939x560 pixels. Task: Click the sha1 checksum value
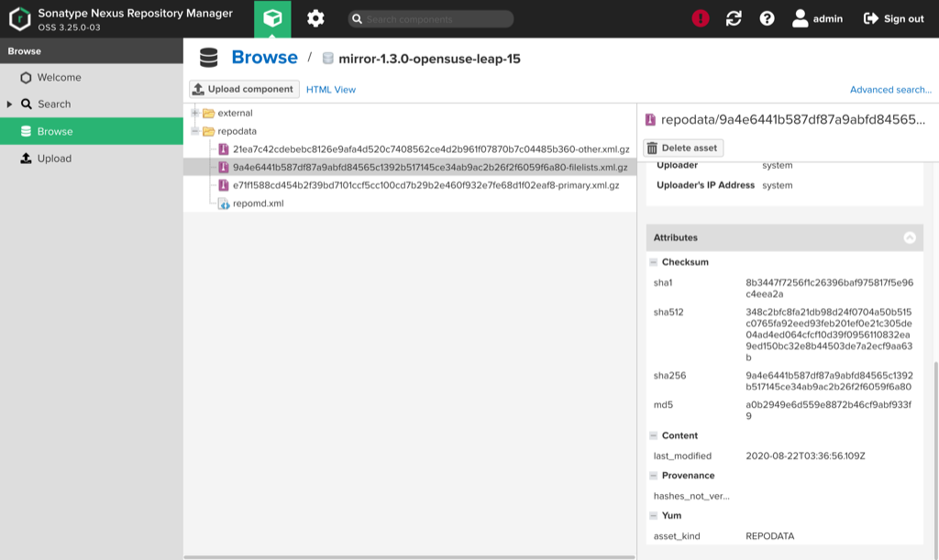(x=829, y=289)
